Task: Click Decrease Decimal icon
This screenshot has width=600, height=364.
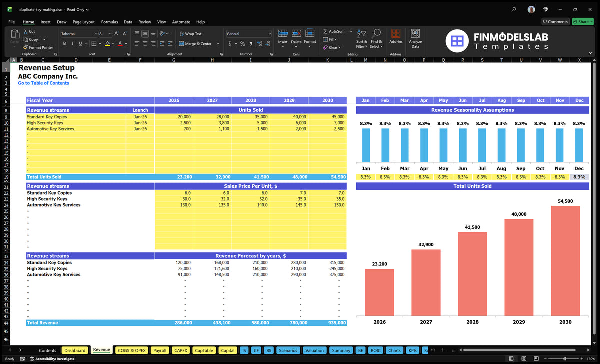Action: pos(267,44)
